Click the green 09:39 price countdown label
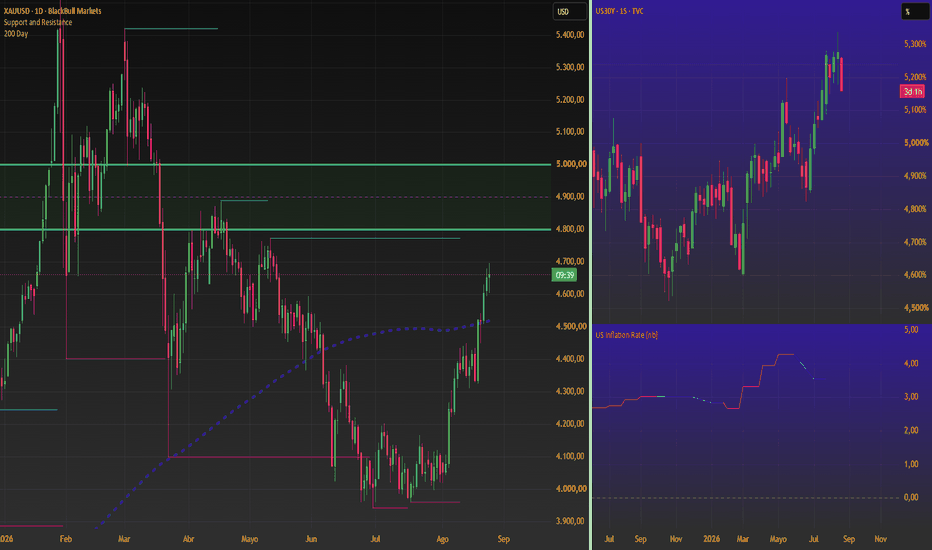 coord(564,275)
